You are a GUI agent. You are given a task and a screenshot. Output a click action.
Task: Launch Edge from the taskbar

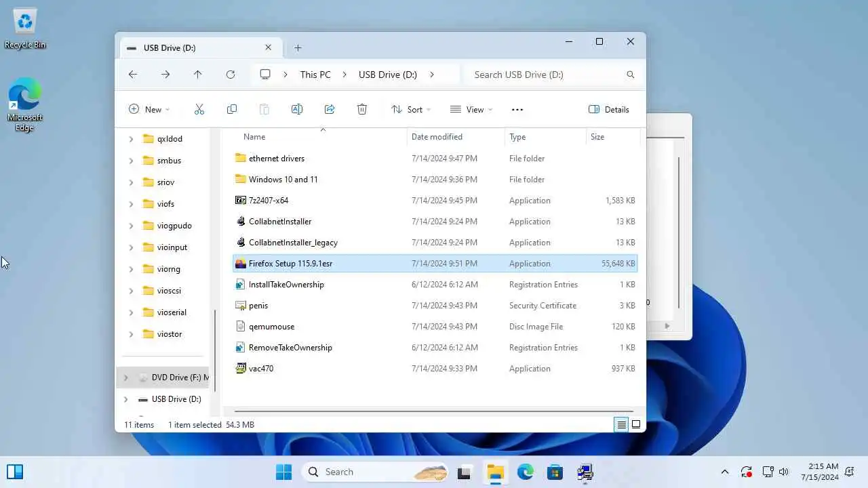(x=526, y=472)
